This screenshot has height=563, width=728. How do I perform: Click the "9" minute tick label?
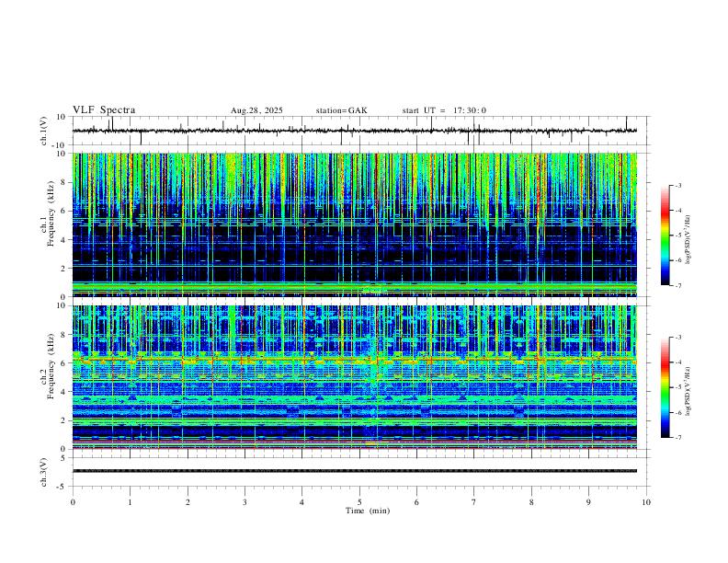(x=588, y=502)
